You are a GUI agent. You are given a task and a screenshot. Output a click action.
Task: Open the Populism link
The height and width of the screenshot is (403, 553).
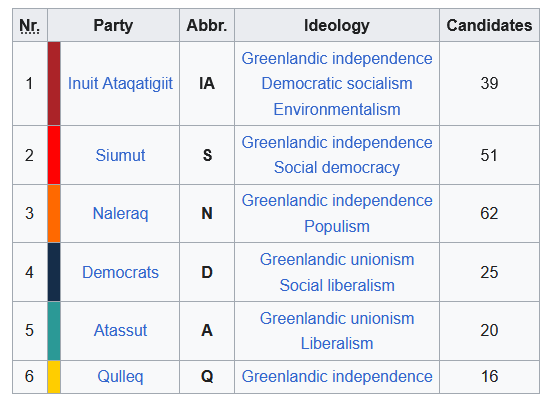click(337, 226)
